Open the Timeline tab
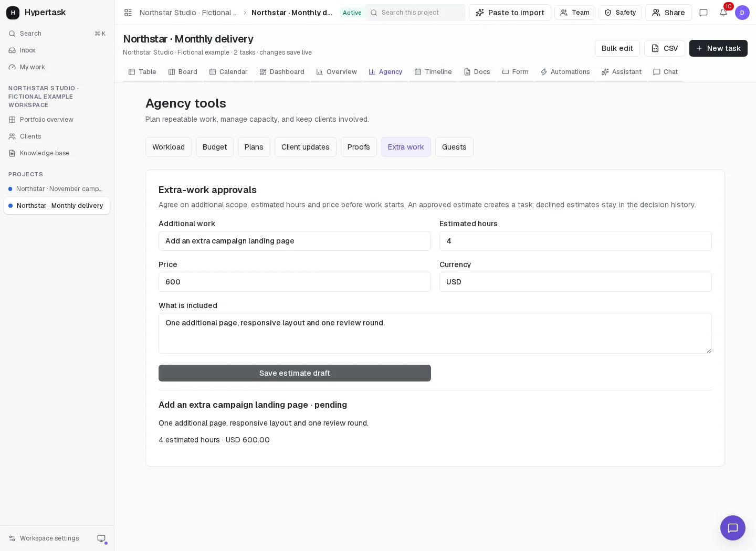This screenshot has height=551, width=756. pyautogui.click(x=433, y=72)
